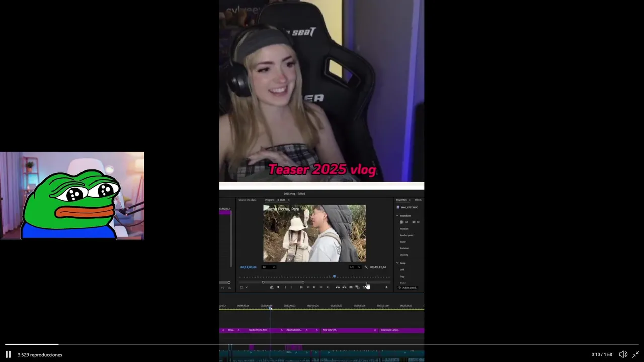The height and width of the screenshot is (362, 644).
Task: Open the Program panel menu icon
Action: 289,200
